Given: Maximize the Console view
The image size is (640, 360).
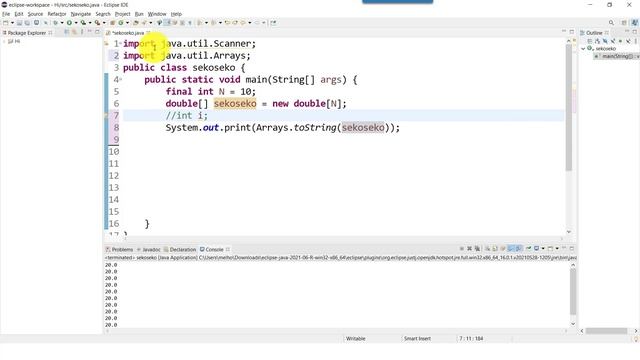Looking at the screenshot, I should tap(572, 248).
